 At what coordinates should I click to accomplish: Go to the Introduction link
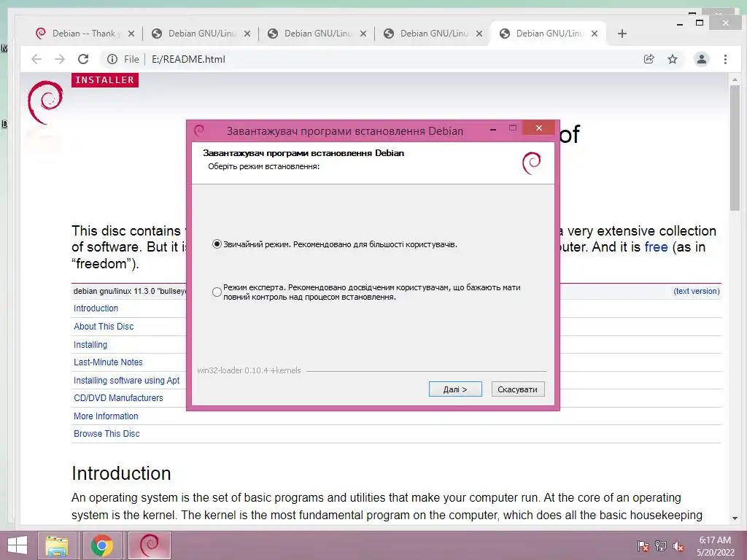pos(96,308)
